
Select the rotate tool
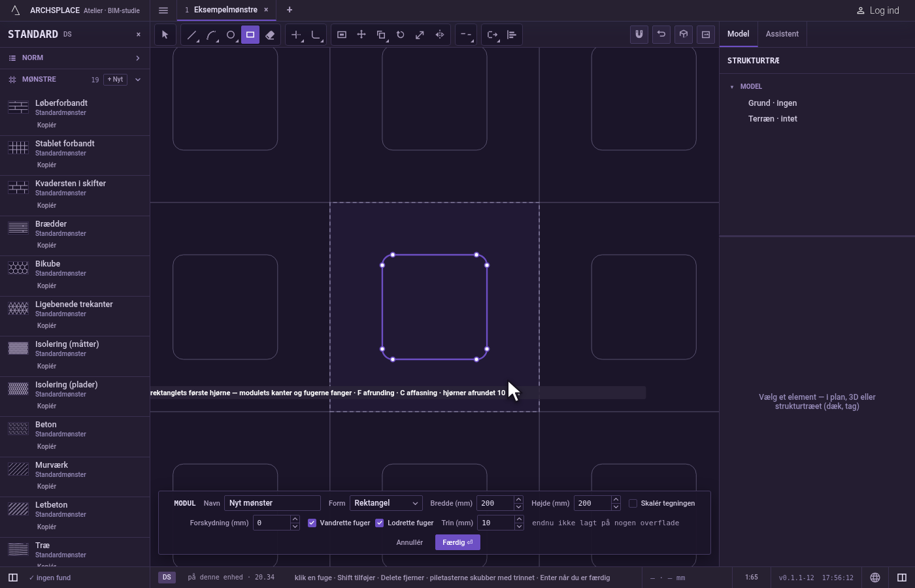tap(401, 35)
